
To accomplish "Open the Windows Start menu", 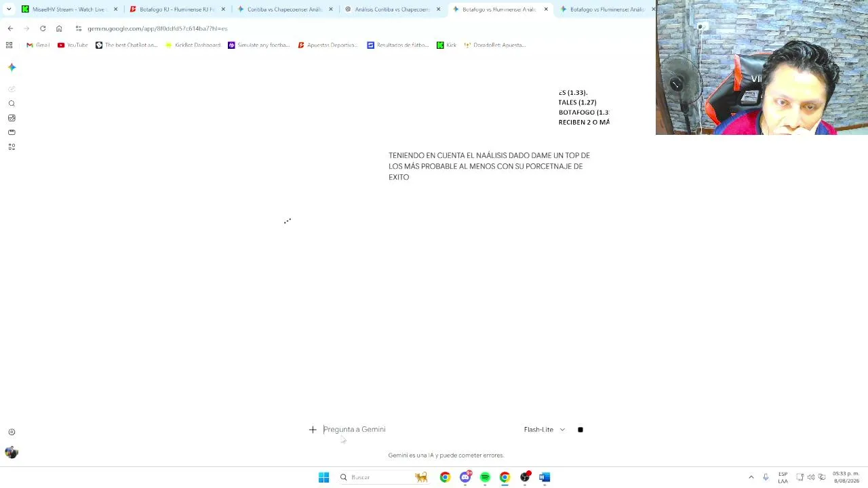I will pyautogui.click(x=323, y=477).
